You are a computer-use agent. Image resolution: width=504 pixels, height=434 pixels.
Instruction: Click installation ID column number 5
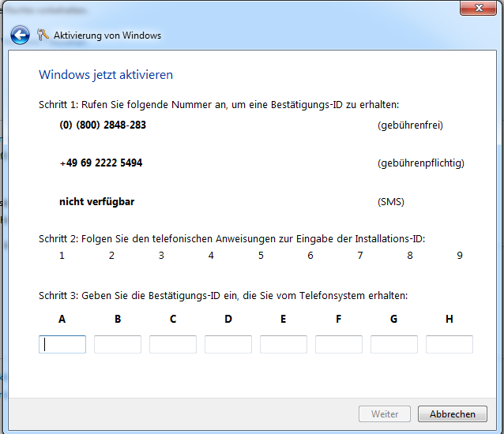coord(261,256)
